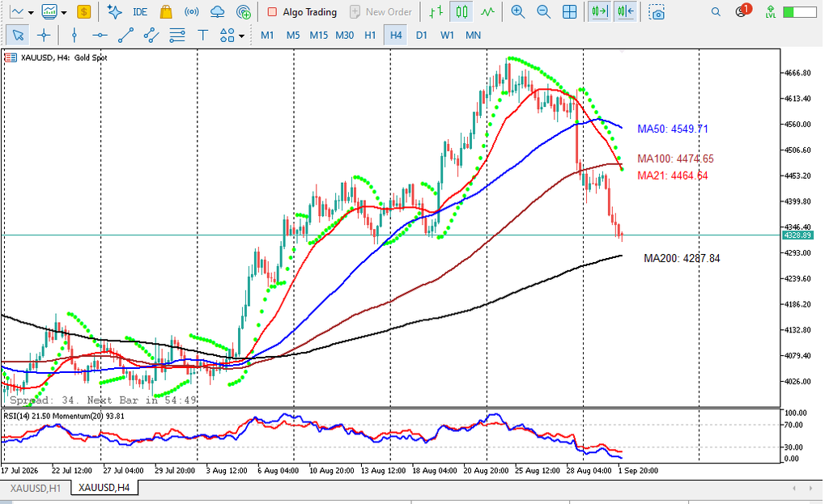The height and width of the screenshot is (504, 829).
Task: Select the XAUUSD,H4 chart tab
Action: pos(104,488)
